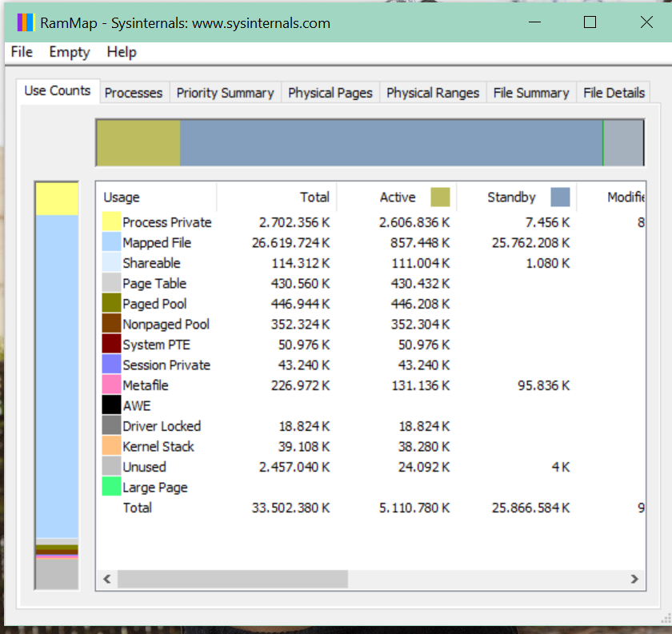This screenshot has width=672, height=634.
Task: Click the olive Paged Pool swatch
Action: (111, 303)
